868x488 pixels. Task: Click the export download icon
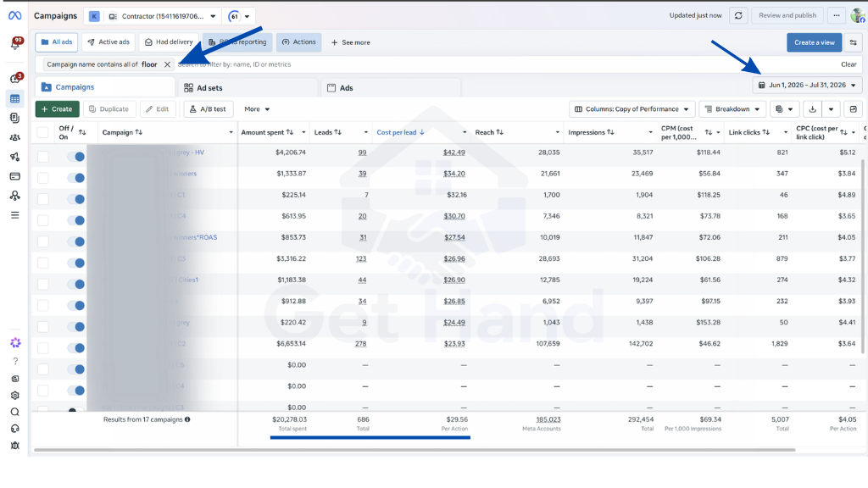coord(813,109)
